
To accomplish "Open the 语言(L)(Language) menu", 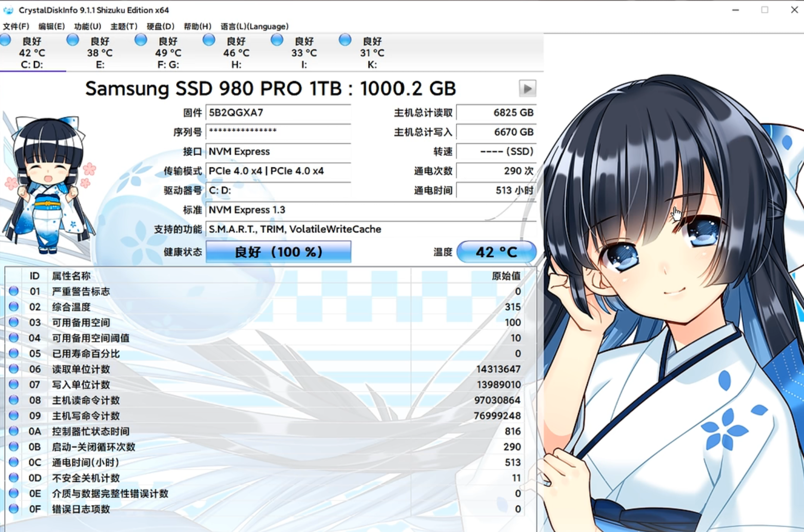I will (x=254, y=26).
